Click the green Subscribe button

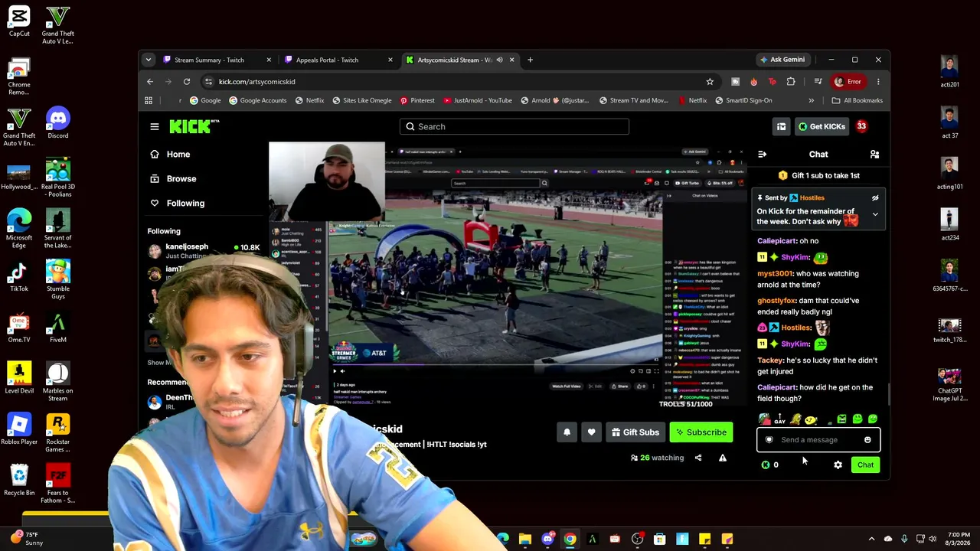(701, 432)
